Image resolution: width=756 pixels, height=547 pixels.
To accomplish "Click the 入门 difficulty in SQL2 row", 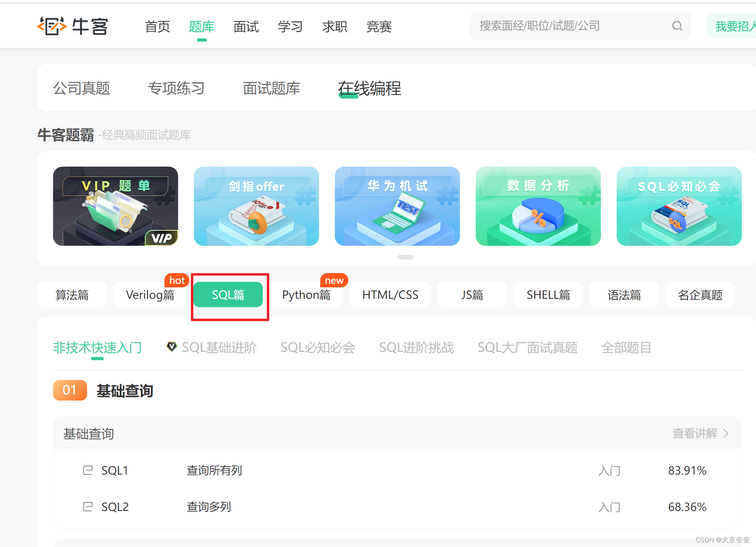I will (x=610, y=507).
